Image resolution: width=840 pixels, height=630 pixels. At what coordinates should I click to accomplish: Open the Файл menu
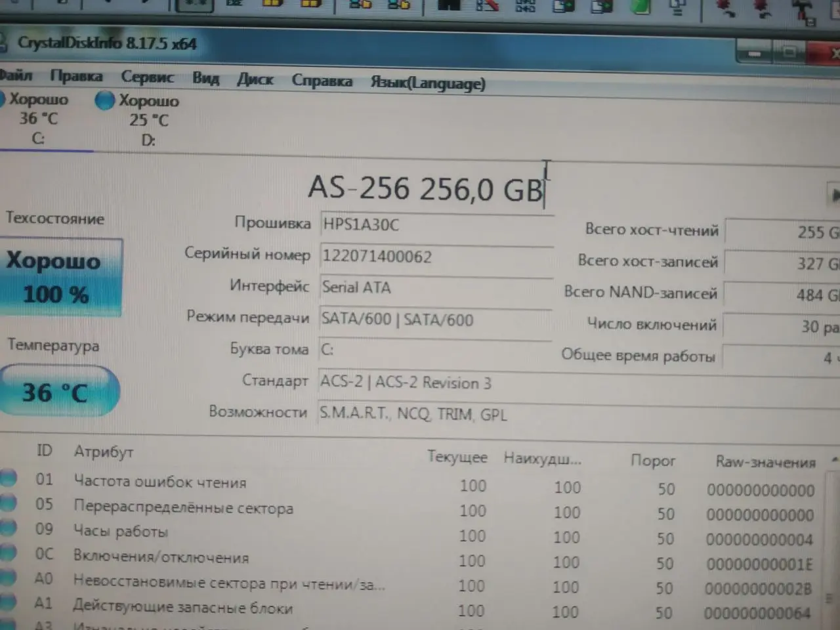click(16, 75)
